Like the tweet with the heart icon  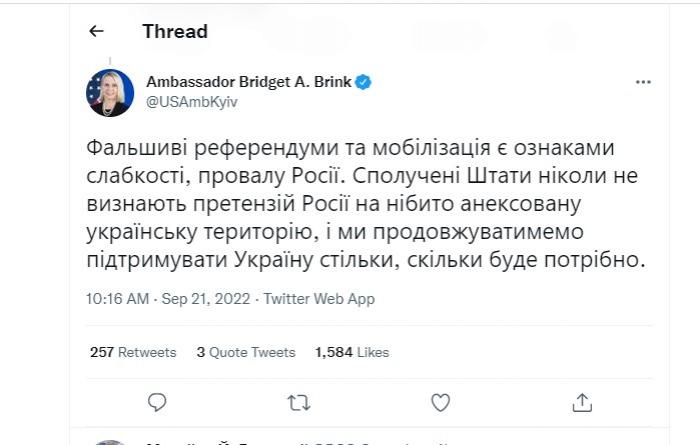441,403
